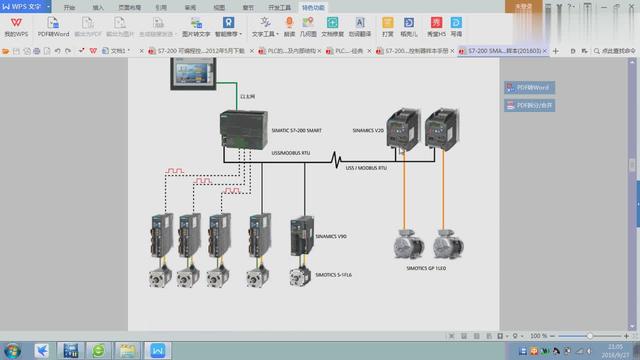Click the help question mark icon
The image size is (640, 360).
coord(570,7)
